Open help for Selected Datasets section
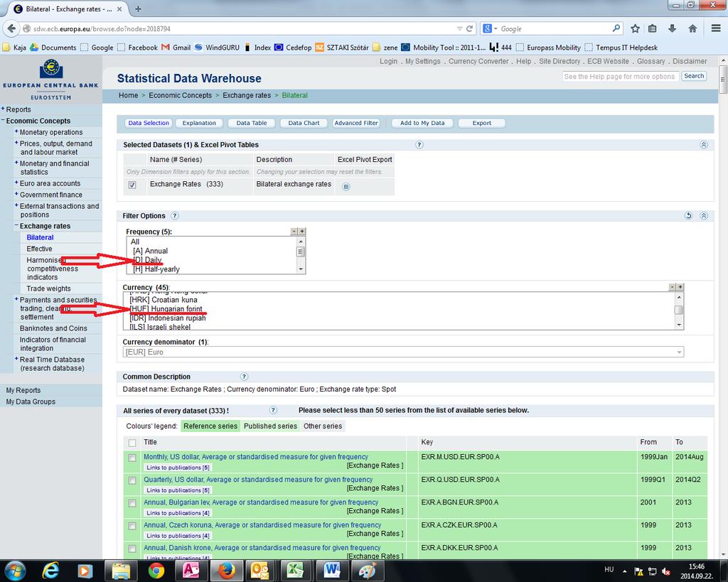The width and height of the screenshot is (728, 582). click(419, 145)
